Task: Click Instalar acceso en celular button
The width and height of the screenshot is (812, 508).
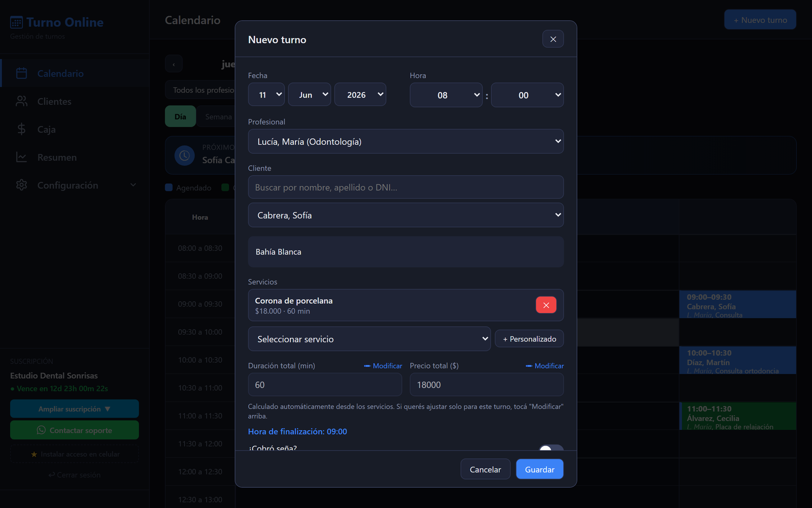Action: pos(75,454)
